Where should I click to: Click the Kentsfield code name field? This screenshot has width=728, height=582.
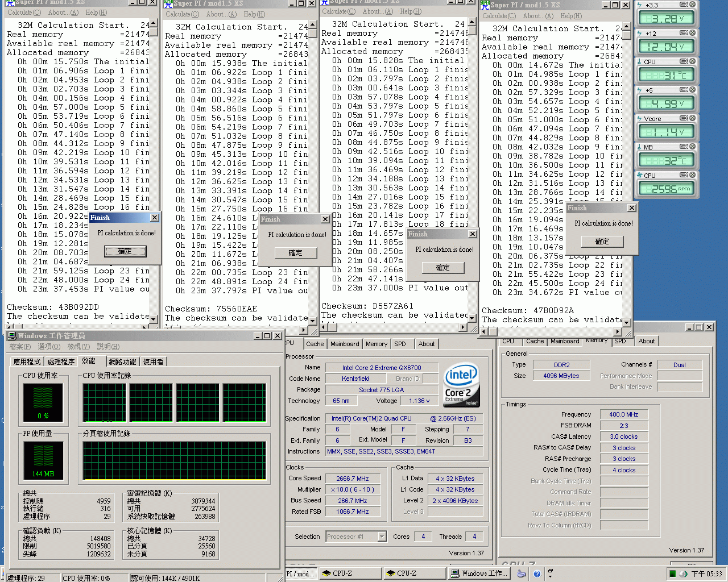[356, 379]
